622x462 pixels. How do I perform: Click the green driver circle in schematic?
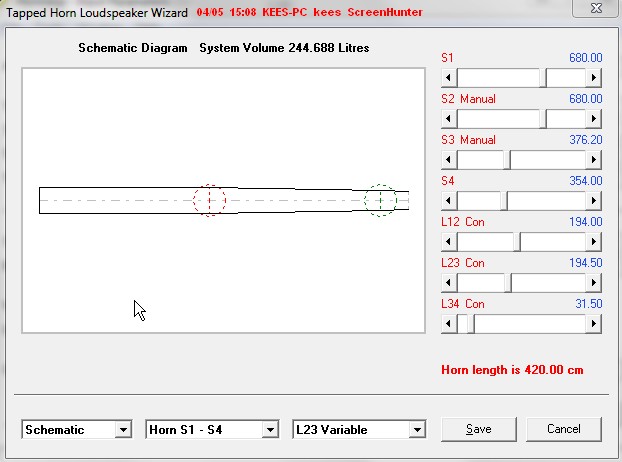point(381,200)
